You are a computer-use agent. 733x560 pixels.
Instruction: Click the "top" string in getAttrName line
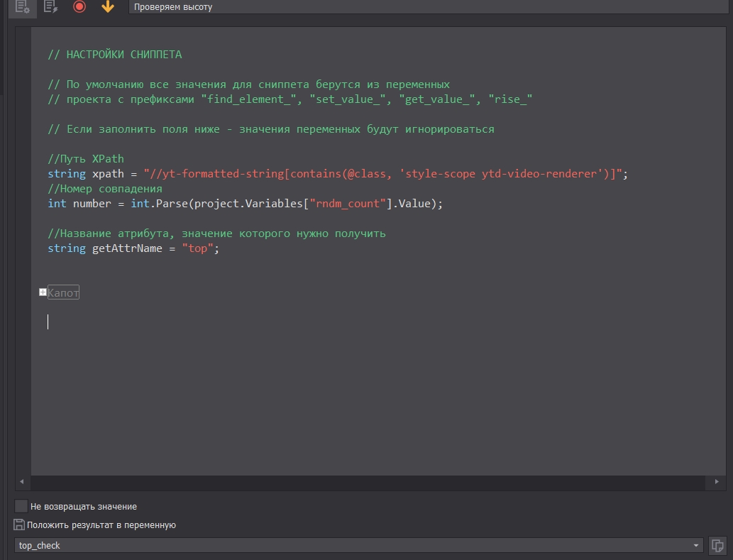198,248
